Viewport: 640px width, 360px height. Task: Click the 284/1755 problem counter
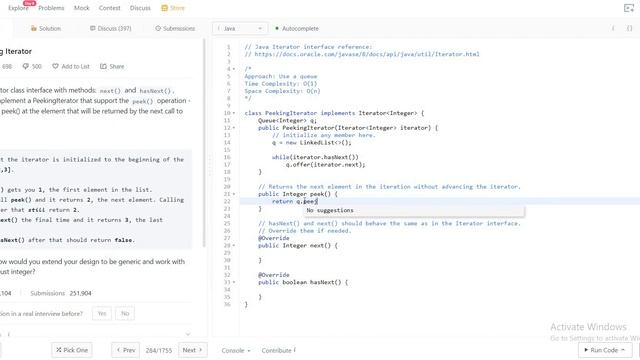click(x=159, y=350)
